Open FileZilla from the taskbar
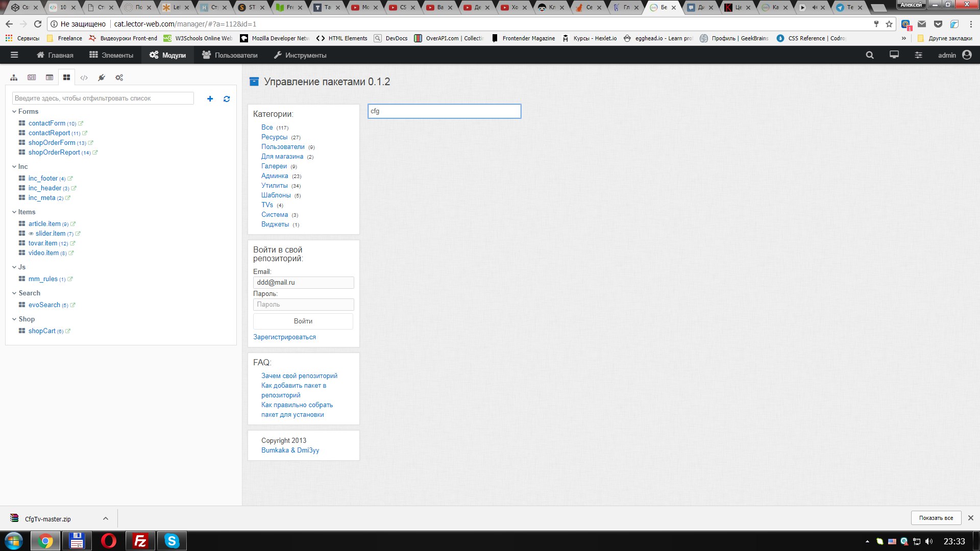The image size is (980, 551). [x=140, y=541]
